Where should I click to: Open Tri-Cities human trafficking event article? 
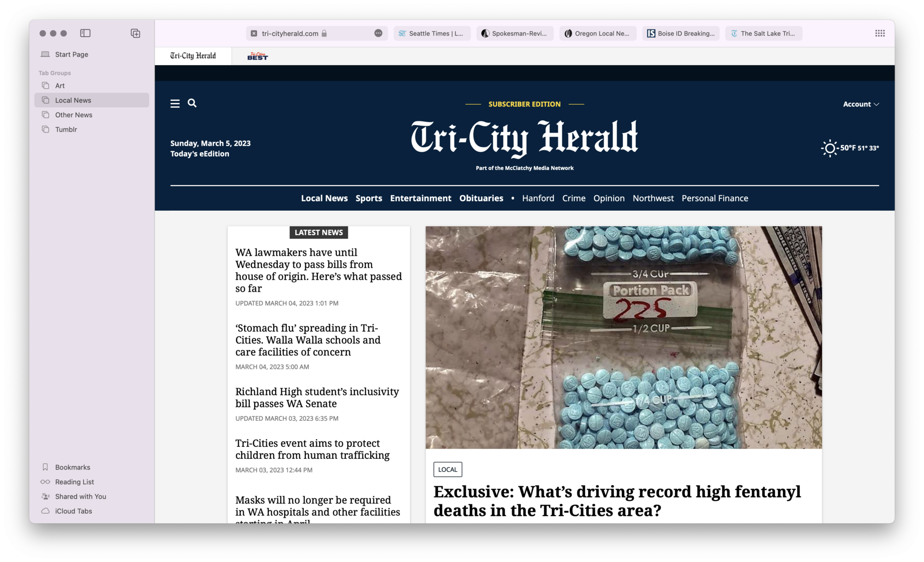[312, 449]
